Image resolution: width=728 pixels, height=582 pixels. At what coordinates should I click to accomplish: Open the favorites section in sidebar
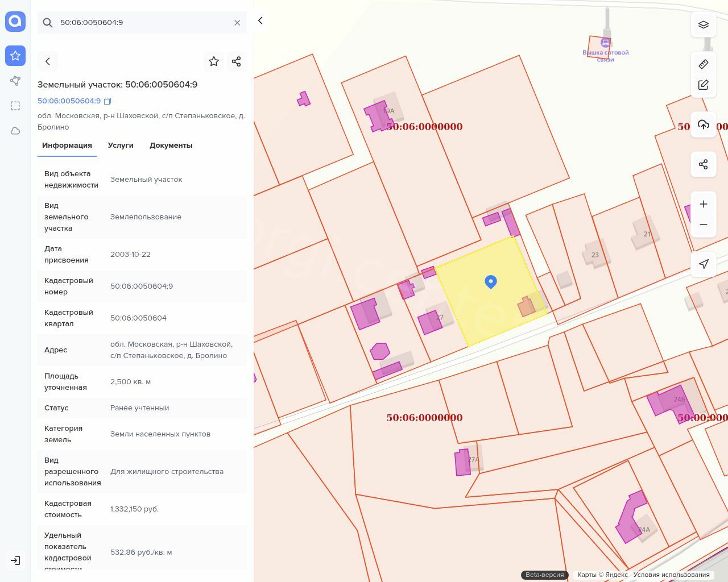(x=15, y=56)
